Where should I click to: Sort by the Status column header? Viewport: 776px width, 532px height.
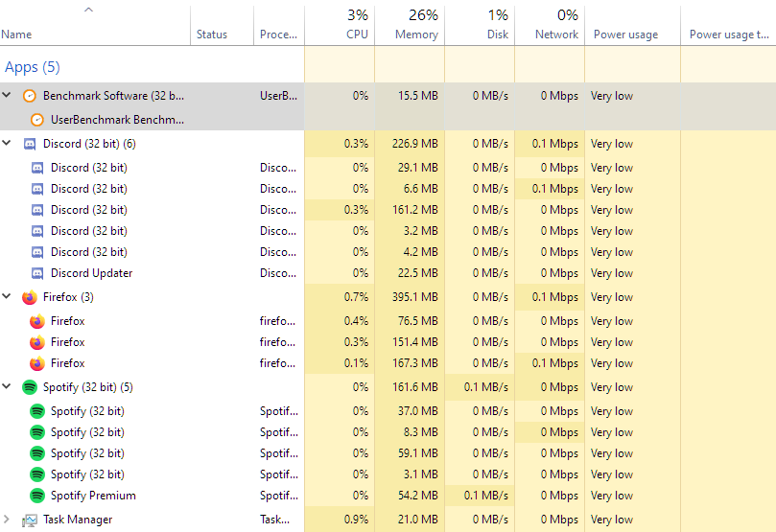[x=222, y=26]
